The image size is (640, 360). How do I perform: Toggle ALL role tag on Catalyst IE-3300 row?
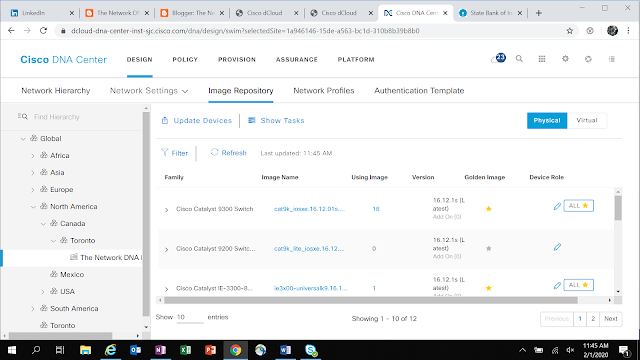pos(578,285)
